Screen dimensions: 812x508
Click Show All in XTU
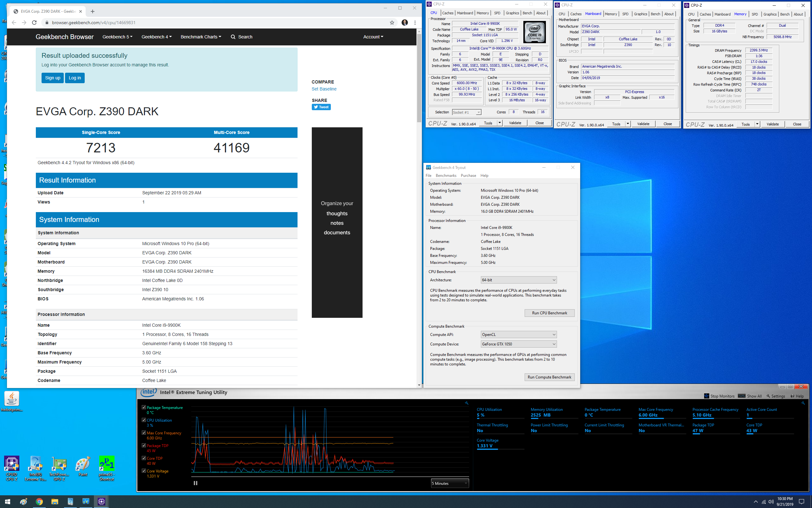pyautogui.click(x=750, y=396)
